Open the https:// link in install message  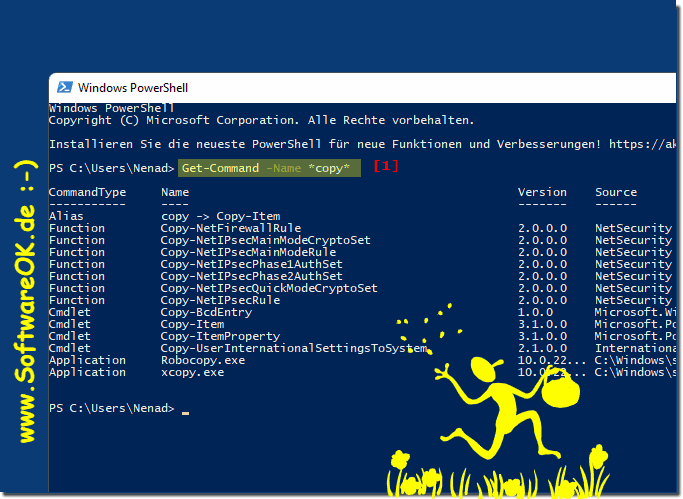pyautogui.click(x=642, y=144)
